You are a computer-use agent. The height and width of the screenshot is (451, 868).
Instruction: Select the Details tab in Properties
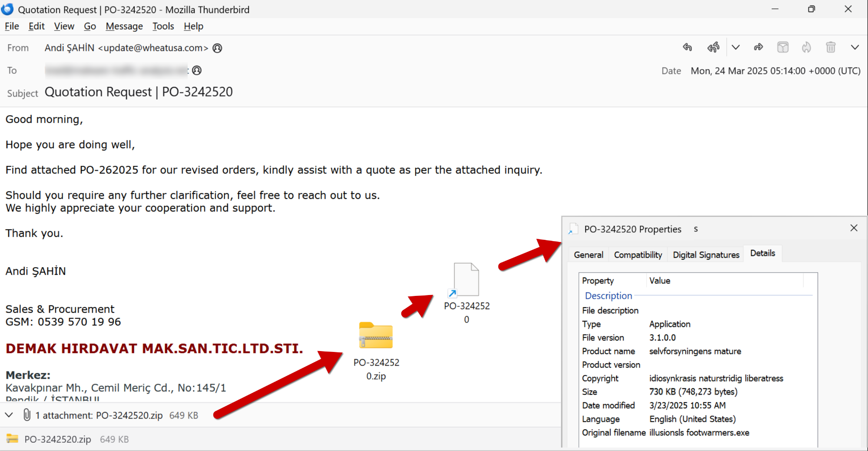762,253
